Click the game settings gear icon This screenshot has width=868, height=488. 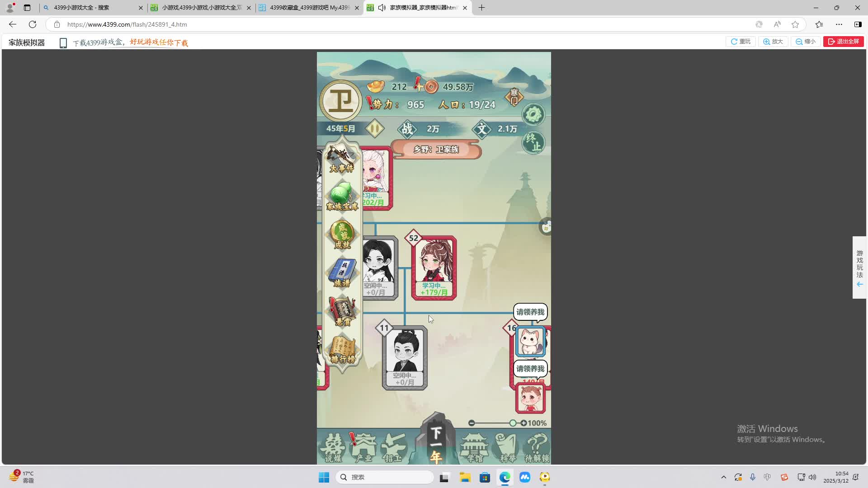click(533, 114)
